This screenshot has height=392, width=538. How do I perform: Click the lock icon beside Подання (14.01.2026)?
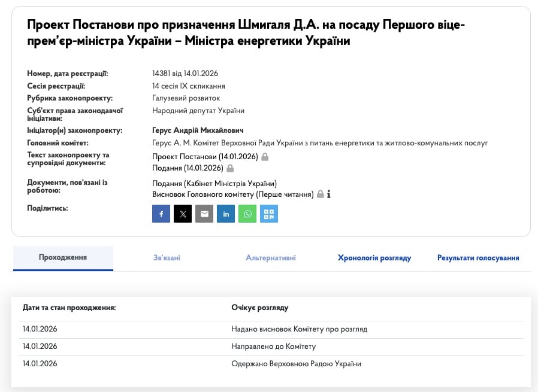[230, 168]
